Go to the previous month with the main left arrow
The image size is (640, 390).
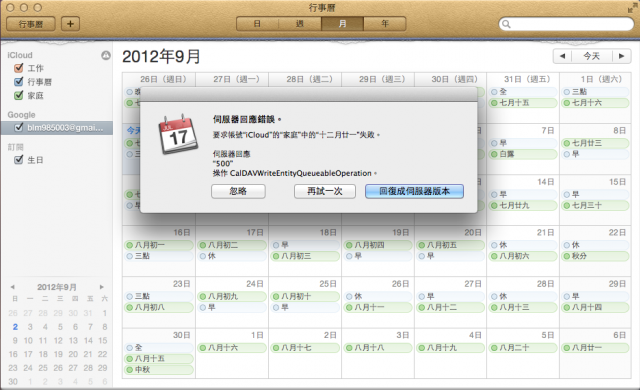tap(562, 56)
